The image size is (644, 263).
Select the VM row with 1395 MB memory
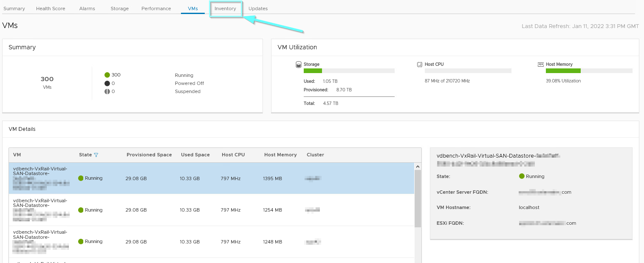[212, 178]
